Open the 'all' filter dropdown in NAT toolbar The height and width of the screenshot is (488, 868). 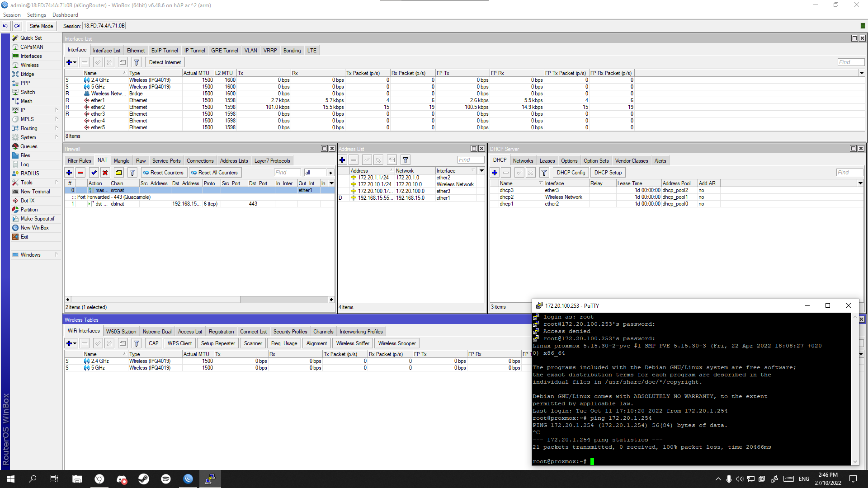point(330,172)
